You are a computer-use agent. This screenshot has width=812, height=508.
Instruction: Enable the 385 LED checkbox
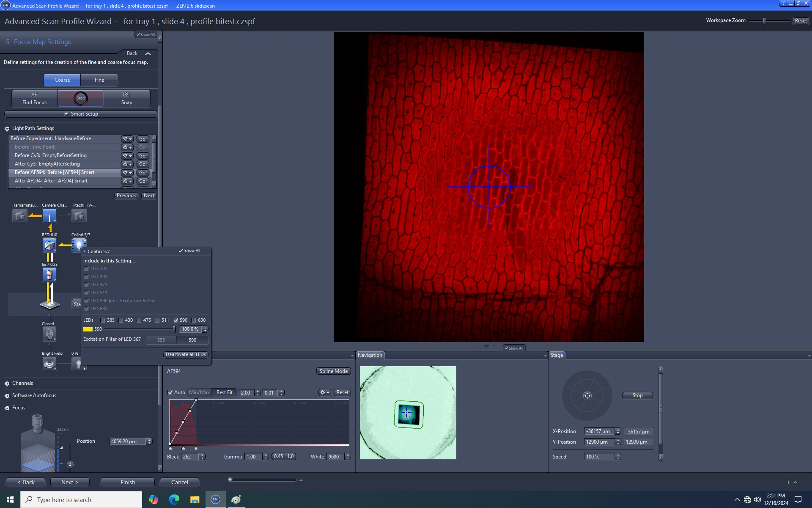tap(103, 320)
